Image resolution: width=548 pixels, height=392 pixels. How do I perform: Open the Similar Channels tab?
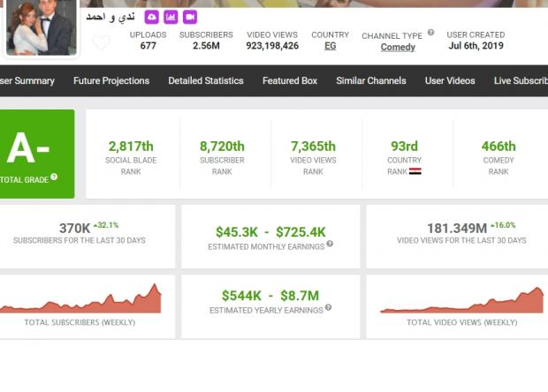[371, 80]
